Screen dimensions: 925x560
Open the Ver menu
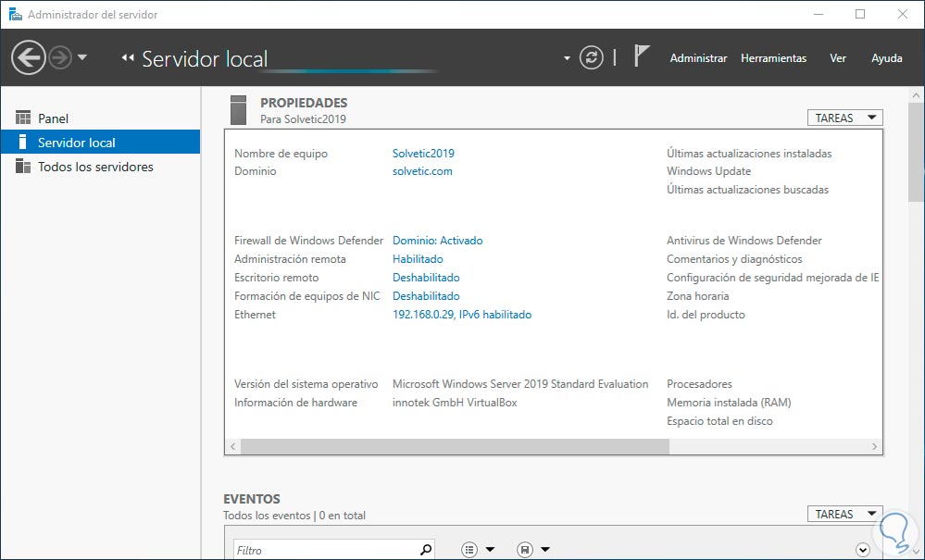pyautogui.click(x=838, y=58)
